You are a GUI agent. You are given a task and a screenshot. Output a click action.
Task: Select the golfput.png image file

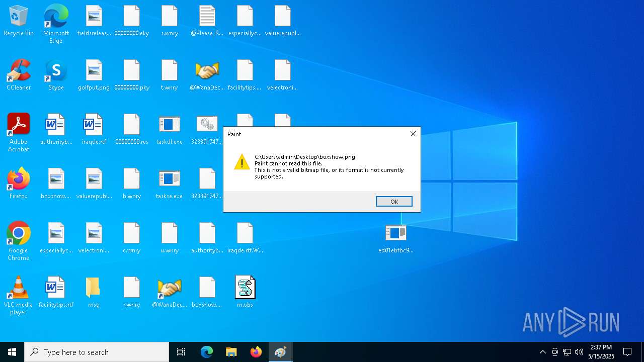(x=94, y=75)
